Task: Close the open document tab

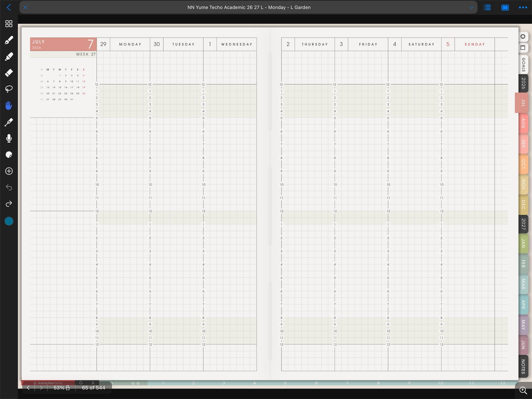Action: [25, 7]
